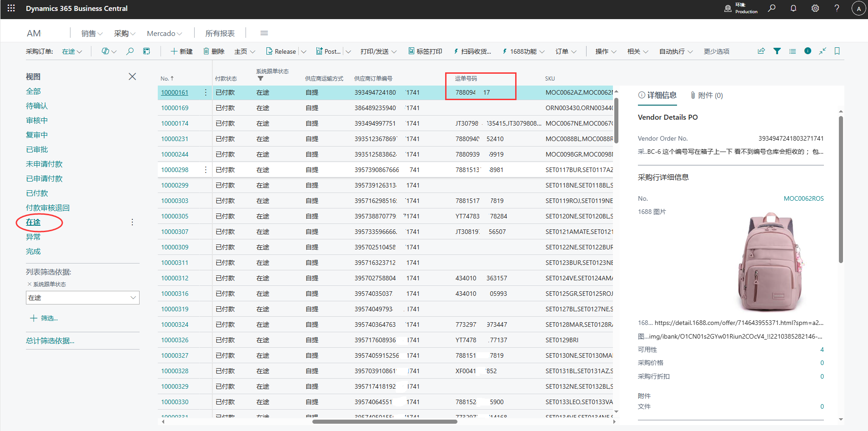Expand the 1688功能 dropdown menu
Screen dimensions: 868x431
tap(523, 51)
